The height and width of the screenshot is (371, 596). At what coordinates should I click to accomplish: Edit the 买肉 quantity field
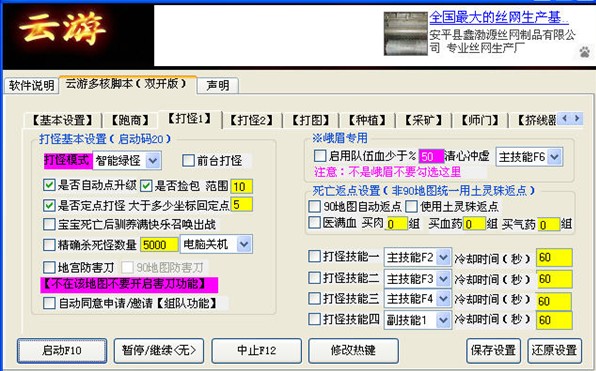[396, 224]
